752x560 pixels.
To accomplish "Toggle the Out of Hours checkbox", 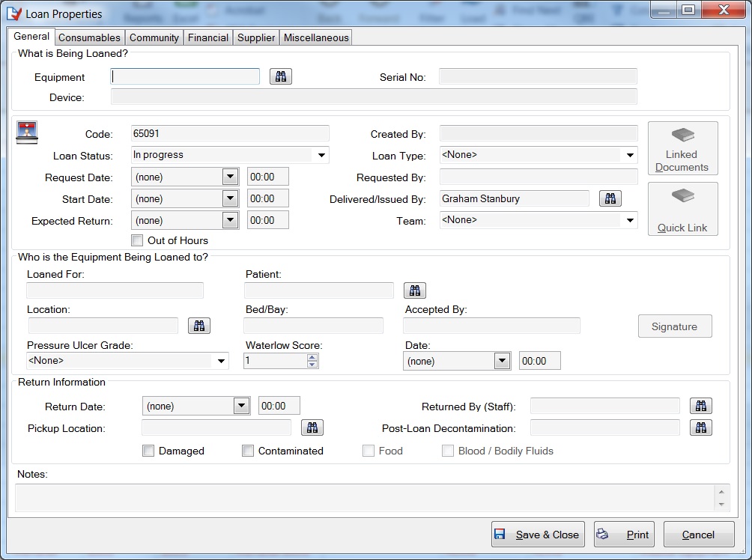I will coord(137,240).
